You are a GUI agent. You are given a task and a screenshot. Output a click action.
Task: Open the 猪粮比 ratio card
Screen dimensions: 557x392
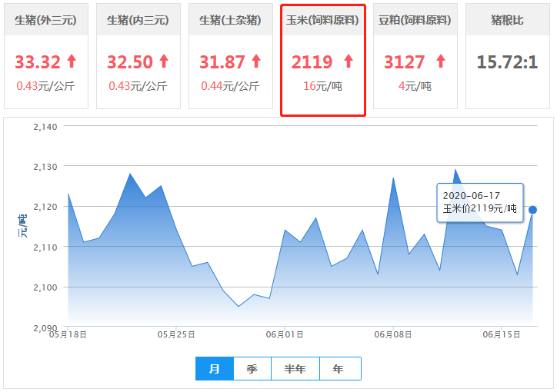[x=508, y=20]
